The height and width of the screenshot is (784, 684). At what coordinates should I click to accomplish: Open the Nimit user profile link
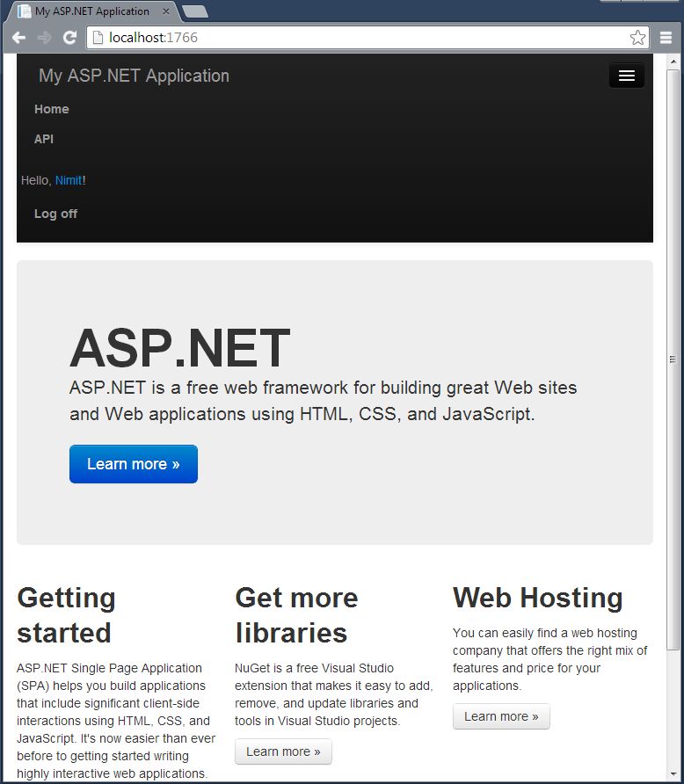pyautogui.click(x=69, y=180)
